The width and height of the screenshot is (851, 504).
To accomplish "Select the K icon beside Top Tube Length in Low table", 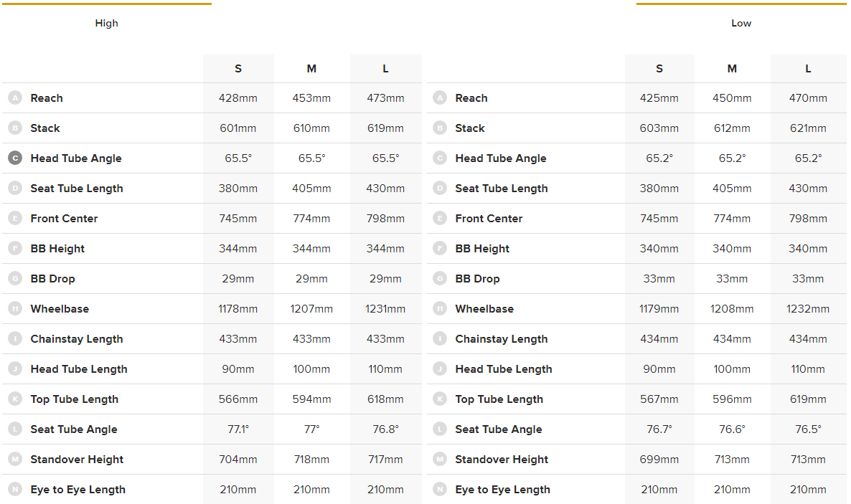I will coord(440,399).
